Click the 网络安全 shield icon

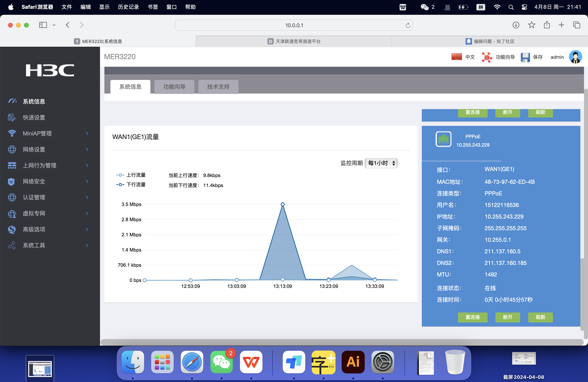[x=12, y=181]
